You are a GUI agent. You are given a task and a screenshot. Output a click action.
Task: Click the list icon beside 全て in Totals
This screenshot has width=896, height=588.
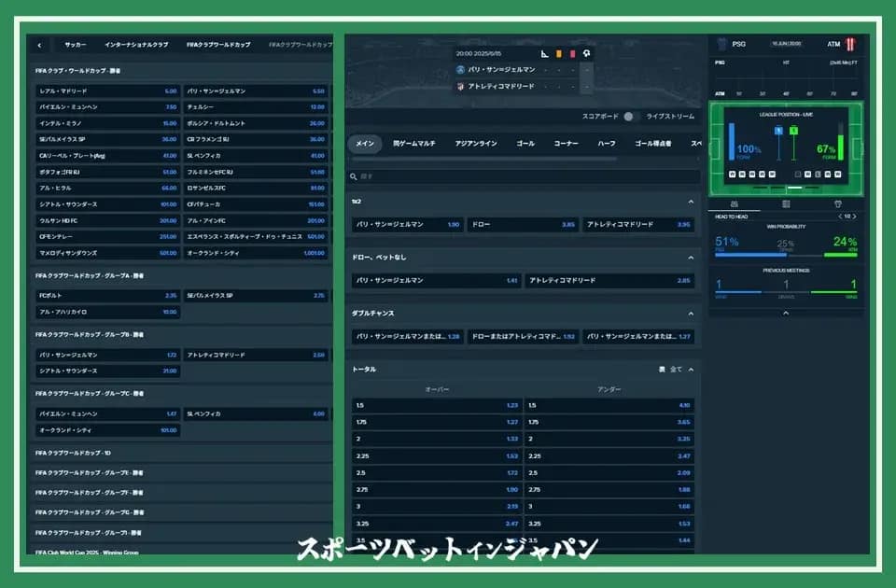(662, 370)
